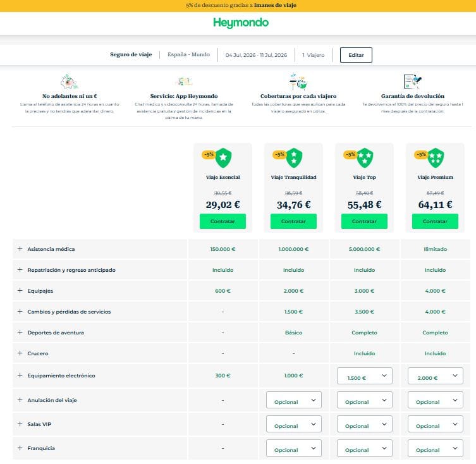This screenshot has width=476, height=464.
Task: Click the 1.000.000 € medical assistance value
Action: pyautogui.click(x=293, y=249)
